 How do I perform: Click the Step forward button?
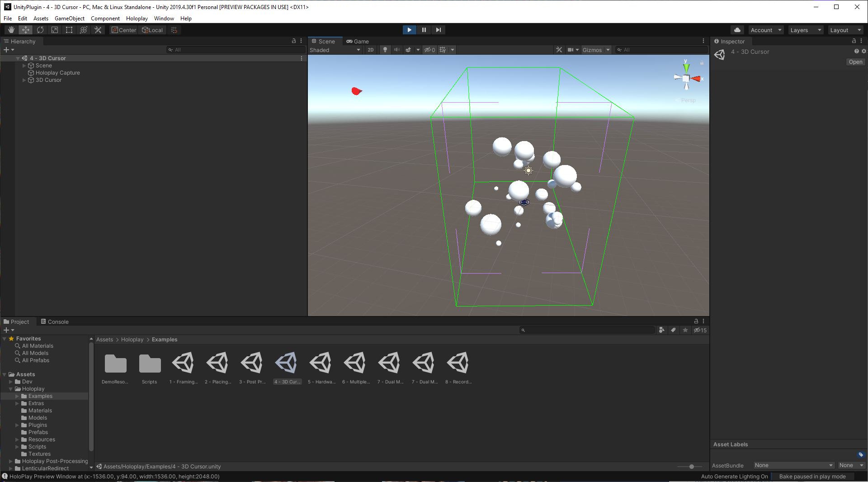pyautogui.click(x=438, y=30)
